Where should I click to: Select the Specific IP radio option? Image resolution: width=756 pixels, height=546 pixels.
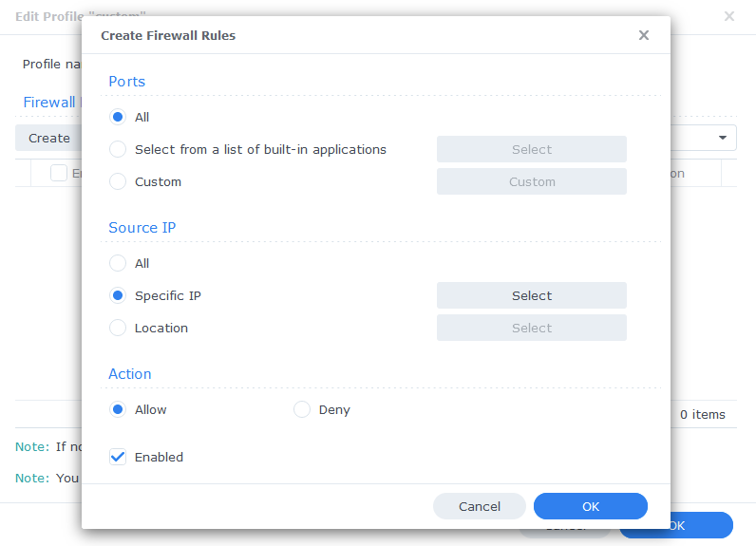118,295
